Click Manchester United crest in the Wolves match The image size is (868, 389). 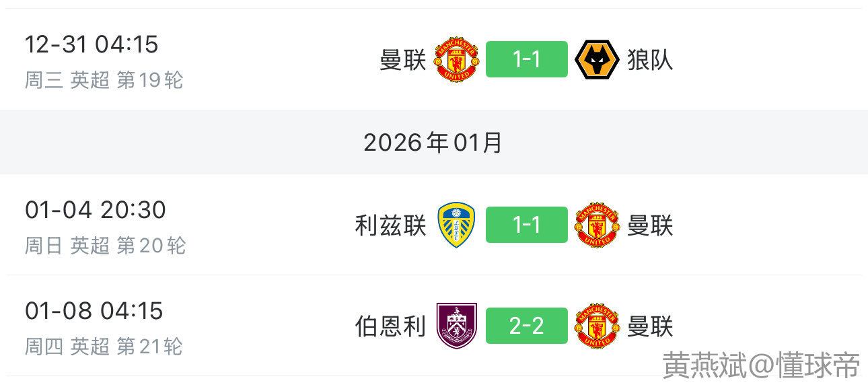(457, 60)
